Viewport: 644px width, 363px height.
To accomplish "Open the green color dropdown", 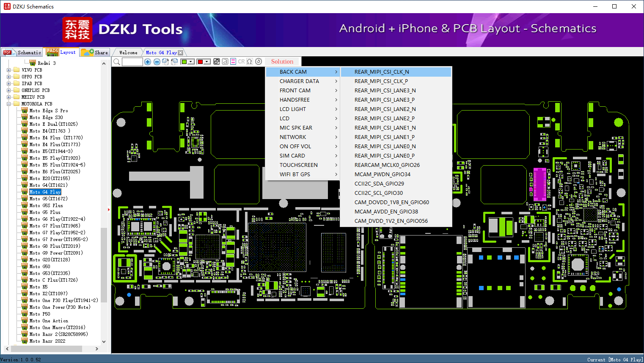I will [x=191, y=62].
